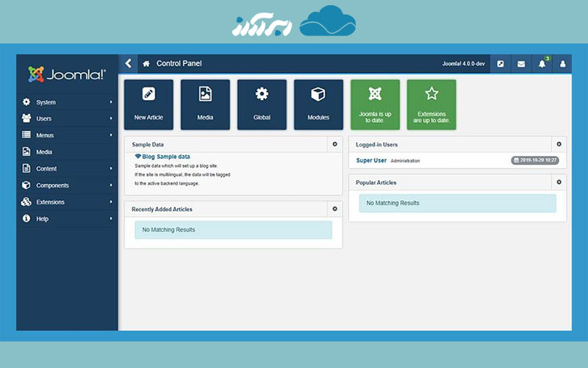Viewport: 588px width, 368px height.
Task: Expand the Help submenu arrow
Action: coord(111,219)
